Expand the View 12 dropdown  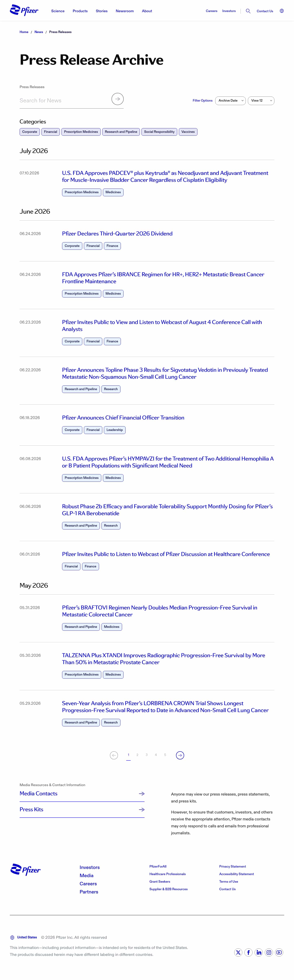[261, 101]
